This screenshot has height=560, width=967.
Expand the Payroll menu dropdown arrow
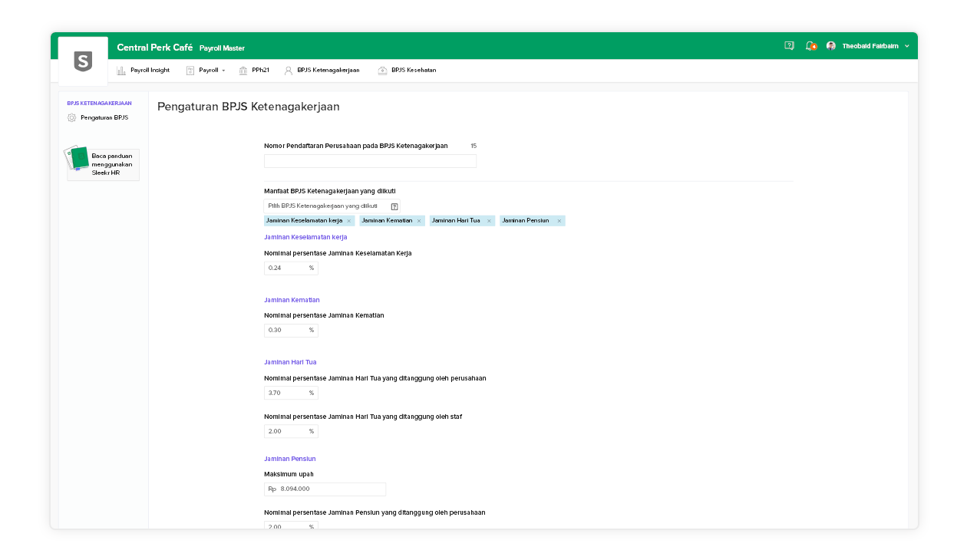pyautogui.click(x=223, y=71)
